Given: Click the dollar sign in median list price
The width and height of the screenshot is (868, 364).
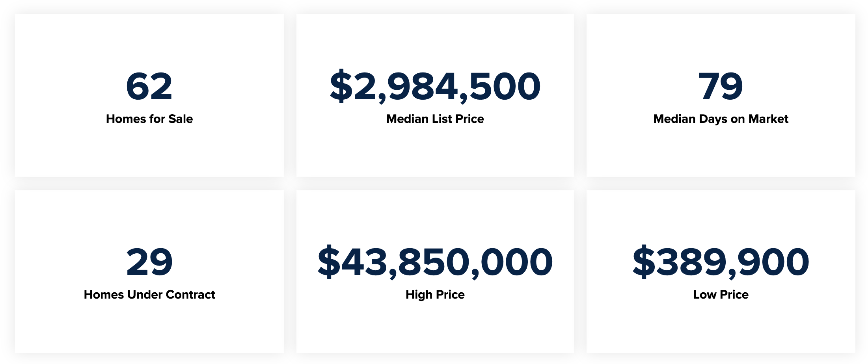Looking at the screenshot, I should (x=341, y=86).
